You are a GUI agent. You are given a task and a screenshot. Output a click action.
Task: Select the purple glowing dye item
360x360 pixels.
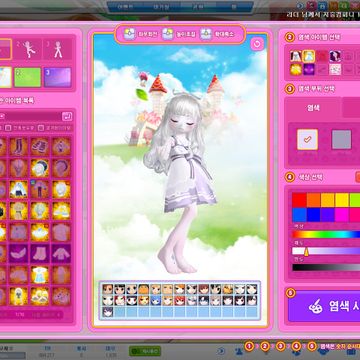tap(308, 69)
